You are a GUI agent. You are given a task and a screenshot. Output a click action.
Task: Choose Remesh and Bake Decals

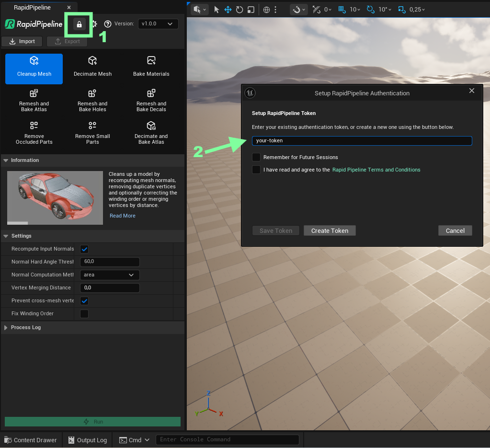click(x=151, y=101)
